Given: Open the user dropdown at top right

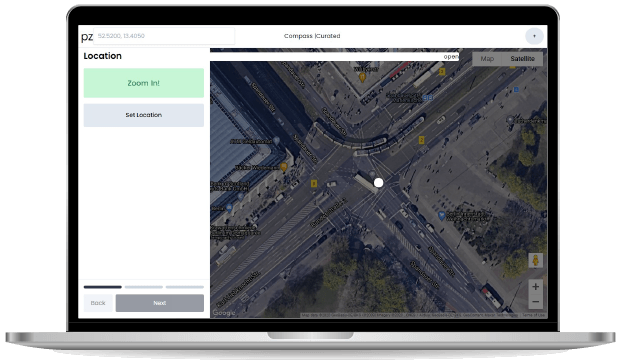Looking at the screenshot, I should pyautogui.click(x=534, y=36).
